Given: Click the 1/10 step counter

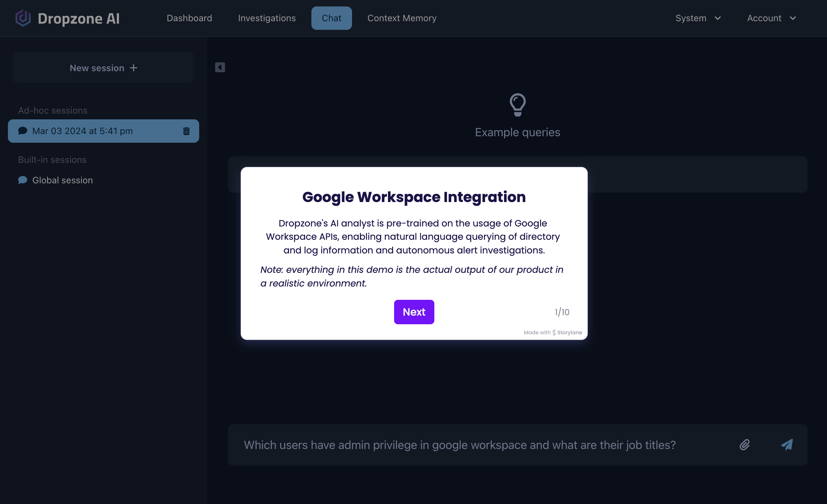Looking at the screenshot, I should coord(562,312).
